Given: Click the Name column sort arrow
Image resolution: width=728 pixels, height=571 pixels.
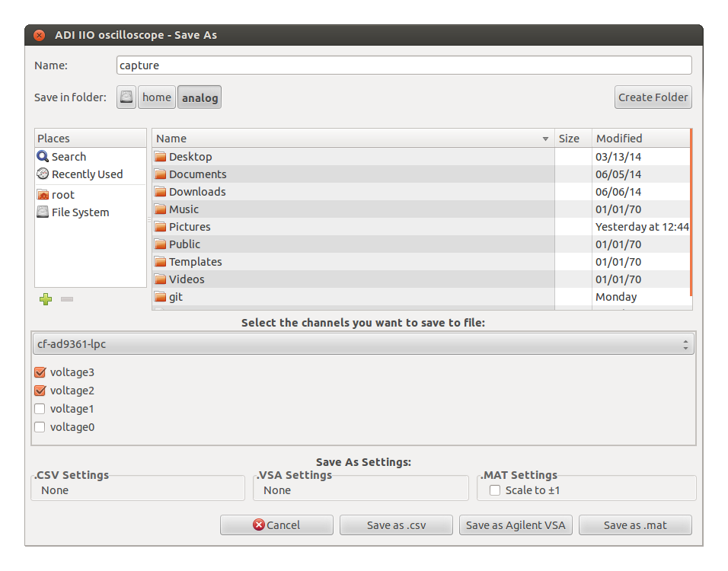Looking at the screenshot, I should pos(545,139).
